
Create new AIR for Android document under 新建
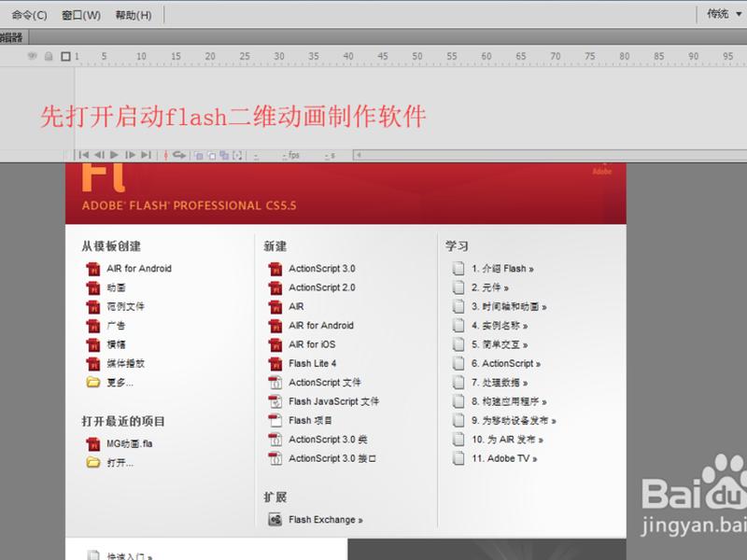(x=321, y=326)
